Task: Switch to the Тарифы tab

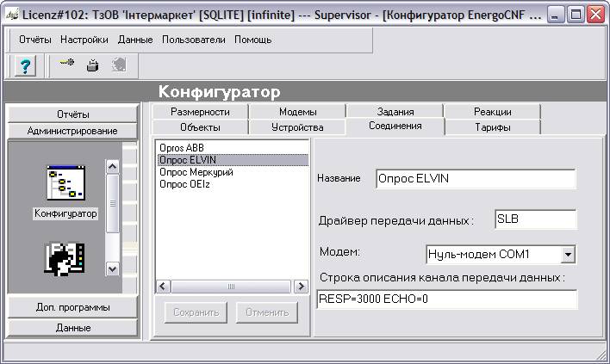Action: pos(492,127)
